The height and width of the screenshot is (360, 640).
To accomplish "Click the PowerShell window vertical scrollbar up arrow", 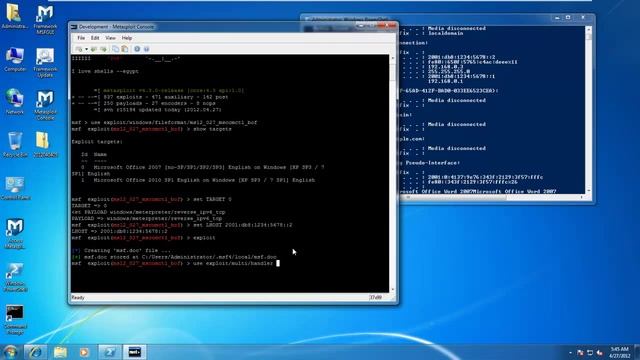I will pyautogui.click(x=588, y=29).
